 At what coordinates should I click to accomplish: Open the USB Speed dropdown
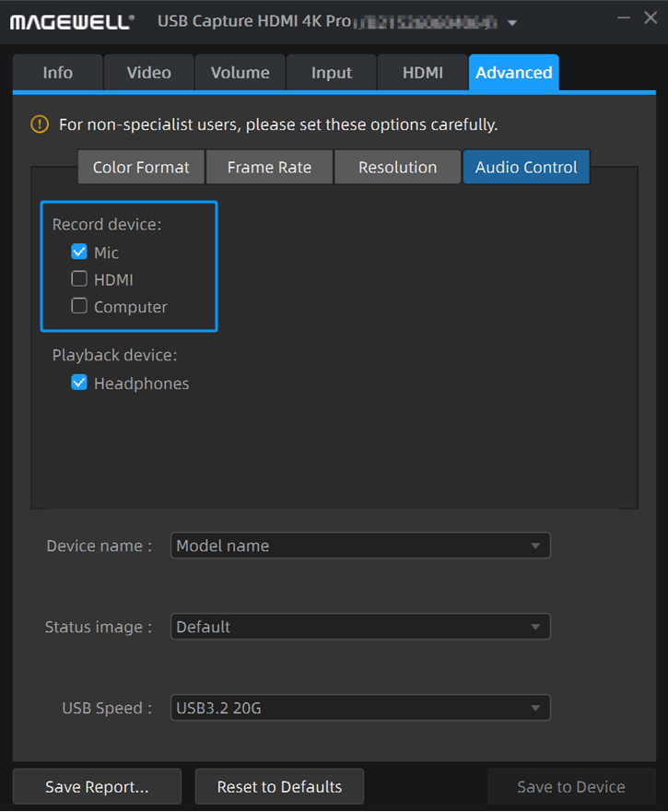pos(360,708)
